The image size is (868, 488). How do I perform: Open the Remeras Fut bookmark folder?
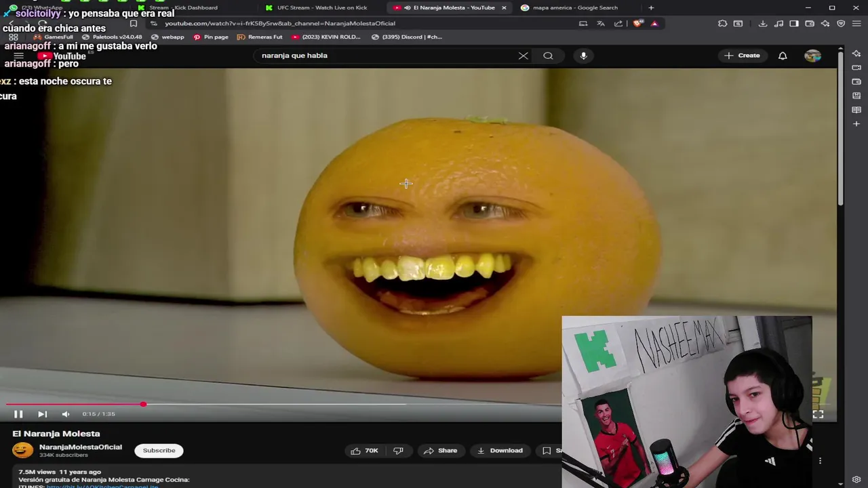coord(260,37)
